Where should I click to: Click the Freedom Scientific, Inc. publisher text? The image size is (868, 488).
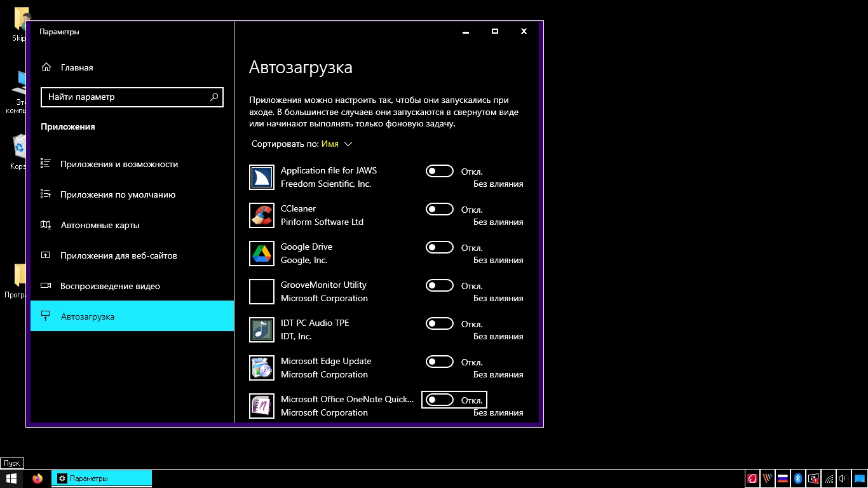tap(326, 184)
